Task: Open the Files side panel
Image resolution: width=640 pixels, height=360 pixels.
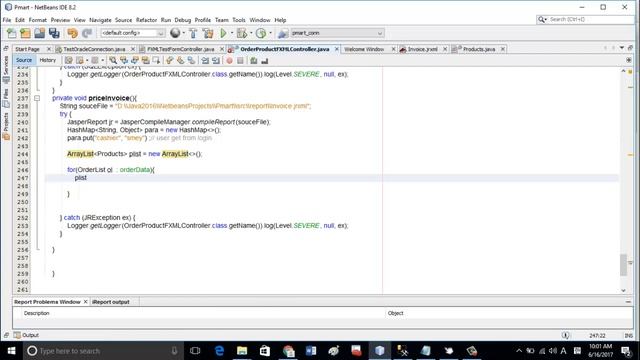Action: (6, 98)
